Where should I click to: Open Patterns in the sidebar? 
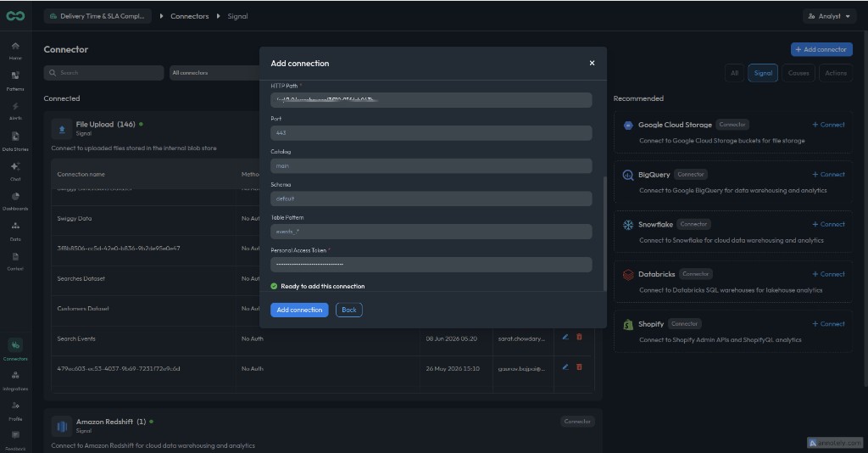click(15, 75)
